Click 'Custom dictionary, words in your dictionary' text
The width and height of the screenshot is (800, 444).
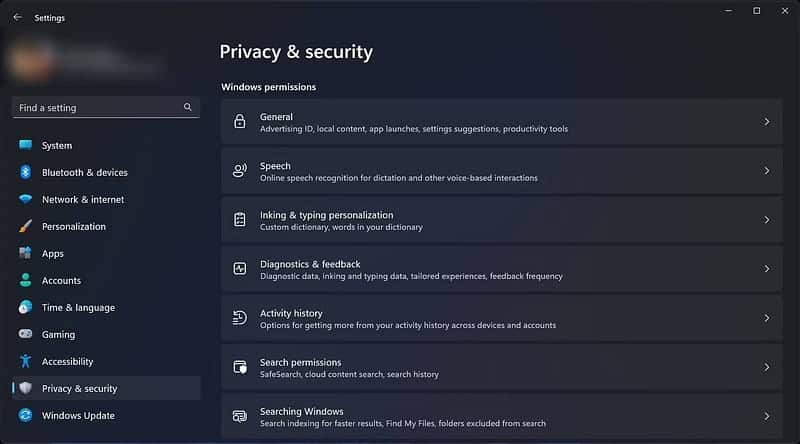pyautogui.click(x=341, y=227)
